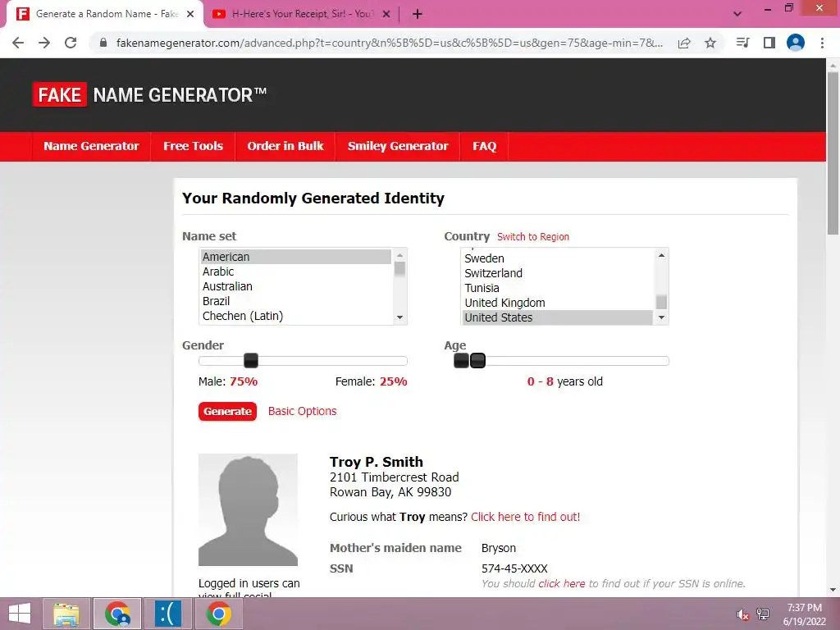Click the Generate button
Screen dimensions: 840x630
coord(228,412)
